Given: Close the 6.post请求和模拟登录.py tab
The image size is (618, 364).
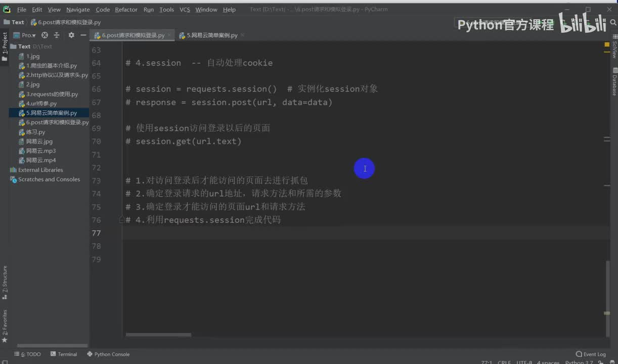Looking at the screenshot, I should pyautogui.click(x=169, y=35).
